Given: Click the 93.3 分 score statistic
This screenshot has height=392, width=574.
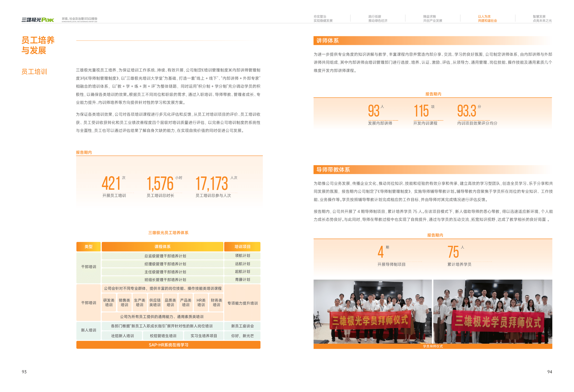Looking at the screenshot, I should click(x=467, y=111).
